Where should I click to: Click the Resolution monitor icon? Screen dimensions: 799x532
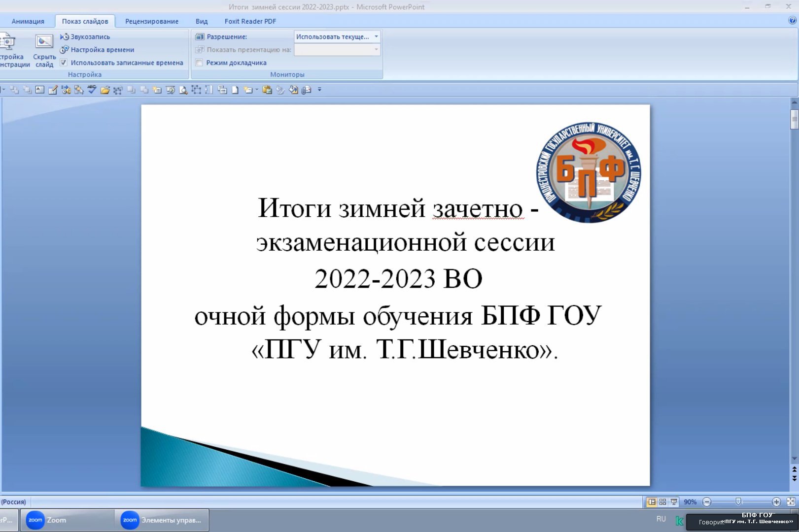click(x=200, y=37)
